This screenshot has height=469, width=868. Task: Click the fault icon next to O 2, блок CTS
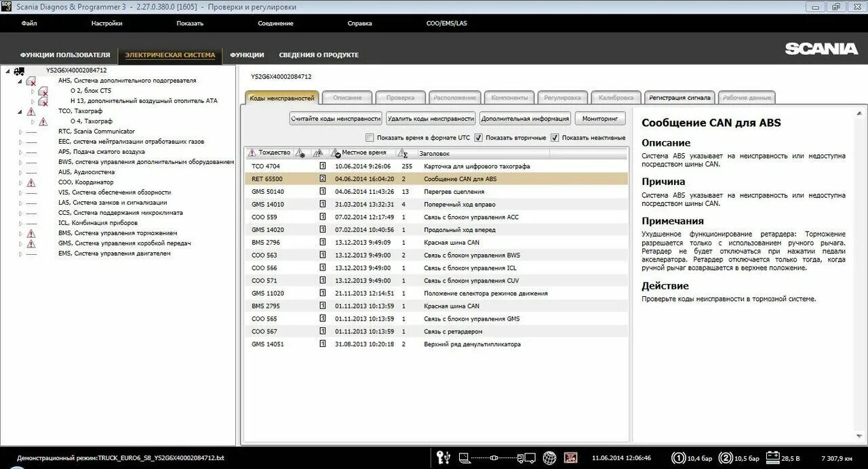(43, 91)
